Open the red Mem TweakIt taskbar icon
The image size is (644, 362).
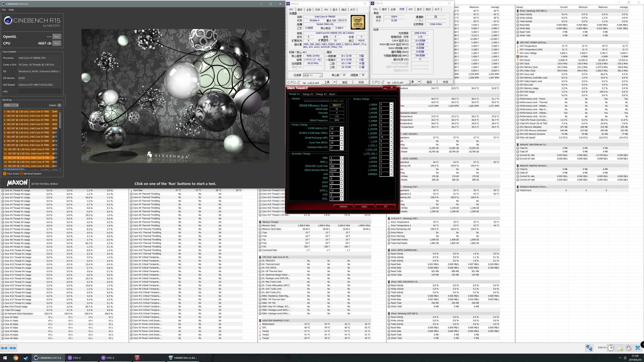137,358
